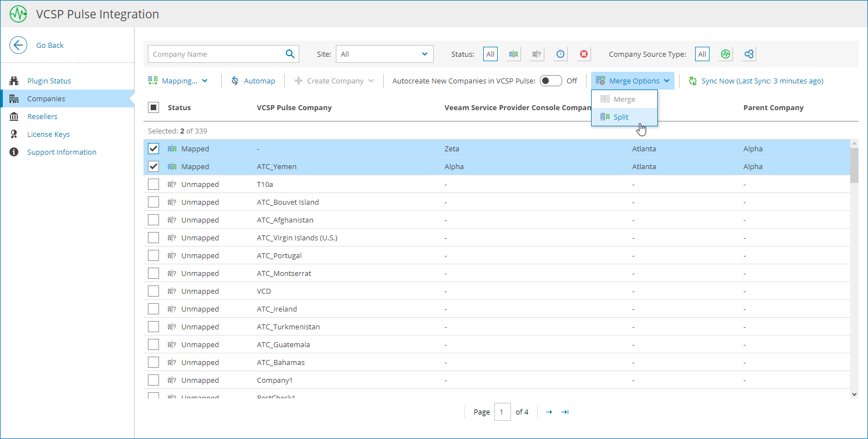
Task: Click the vertical scrollbar thumb
Action: coord(855,165)
